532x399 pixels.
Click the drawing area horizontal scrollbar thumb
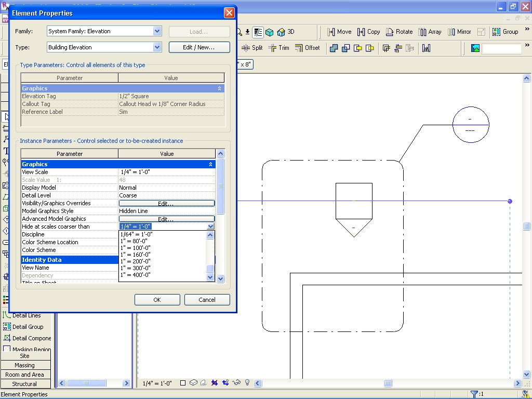(388, 383)
